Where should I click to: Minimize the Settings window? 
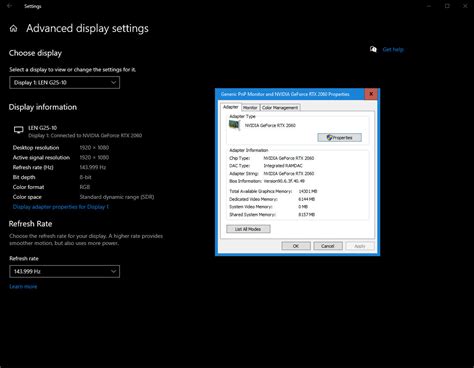click(429, 6)
